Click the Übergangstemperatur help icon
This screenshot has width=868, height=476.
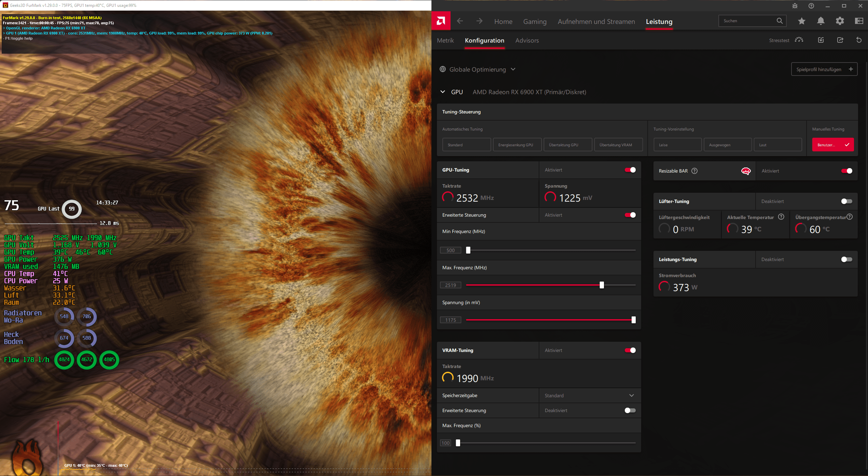pyautogui.click(x=850, y=217)
